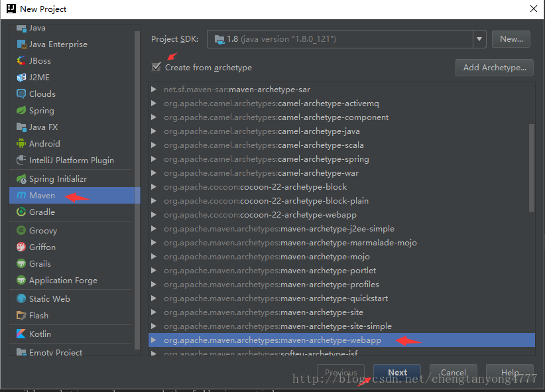The image size is (545, 392).
Task: Choose the Kotlin project type
Action: coord(72,334)
